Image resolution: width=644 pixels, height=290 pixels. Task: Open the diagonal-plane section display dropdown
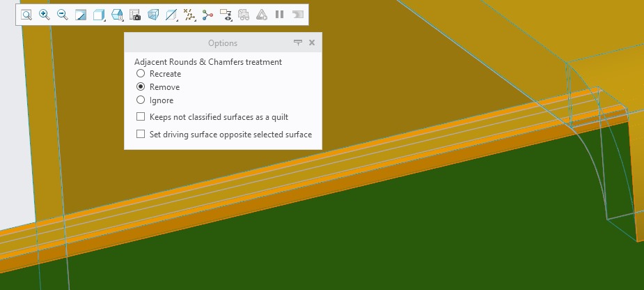click(171, 15)
